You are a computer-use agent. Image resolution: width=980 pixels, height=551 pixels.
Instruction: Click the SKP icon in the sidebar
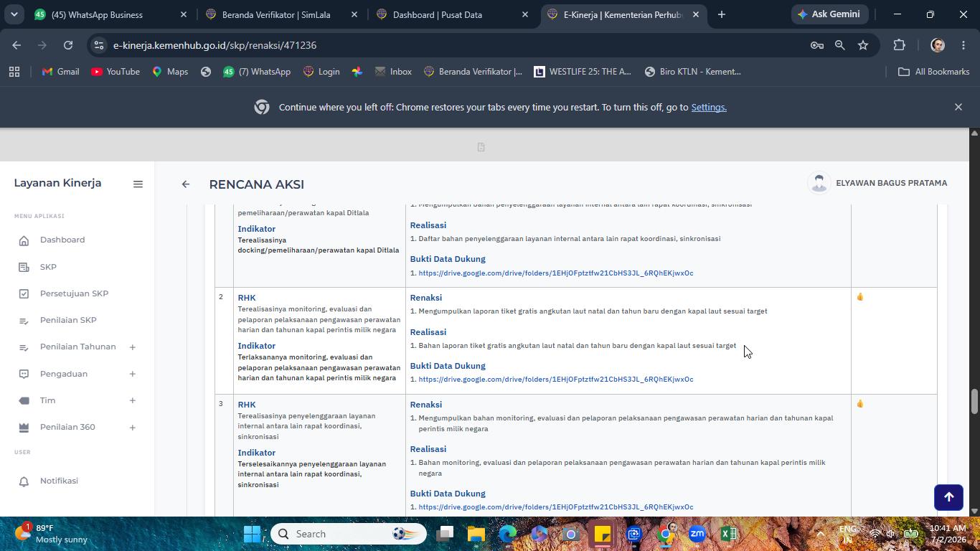[x=24, y=267]
